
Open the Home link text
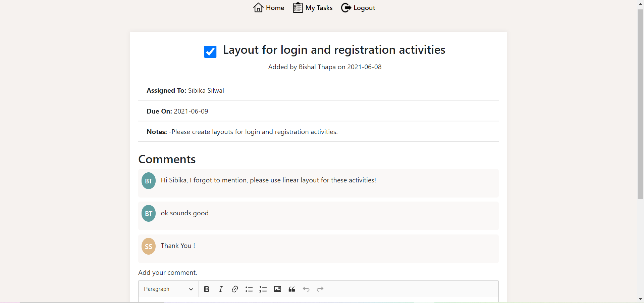(x=275, y=8)
